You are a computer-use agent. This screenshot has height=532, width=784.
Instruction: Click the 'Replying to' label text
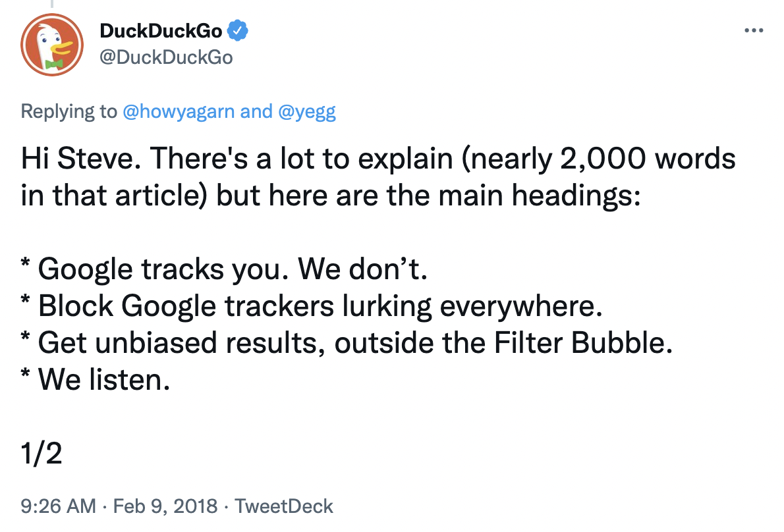pos(69,111)
